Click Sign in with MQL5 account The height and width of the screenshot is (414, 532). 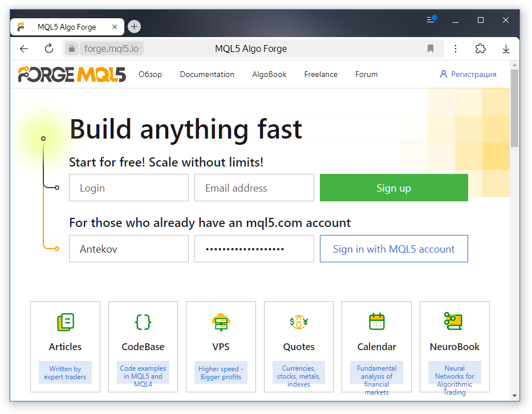point(393,249)
